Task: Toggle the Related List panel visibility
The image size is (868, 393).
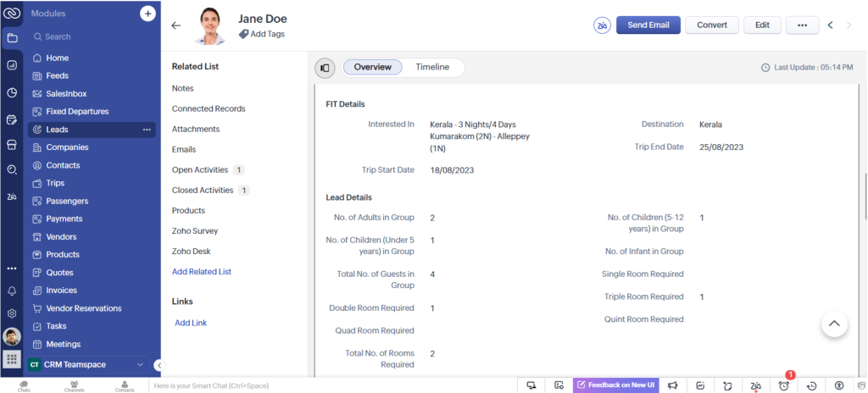Action: tap(325, 68)
